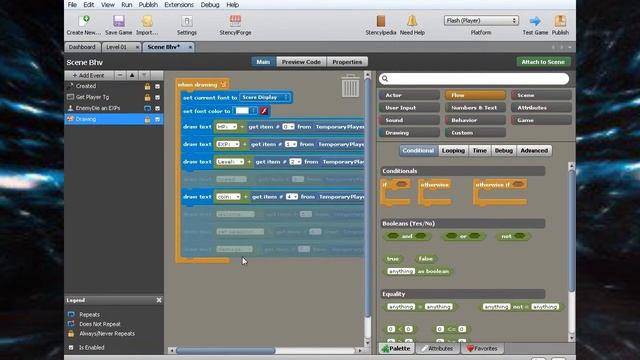Select the Time flow tab
The width and height of the screenshot is (640, 360).
coord(480,151)
